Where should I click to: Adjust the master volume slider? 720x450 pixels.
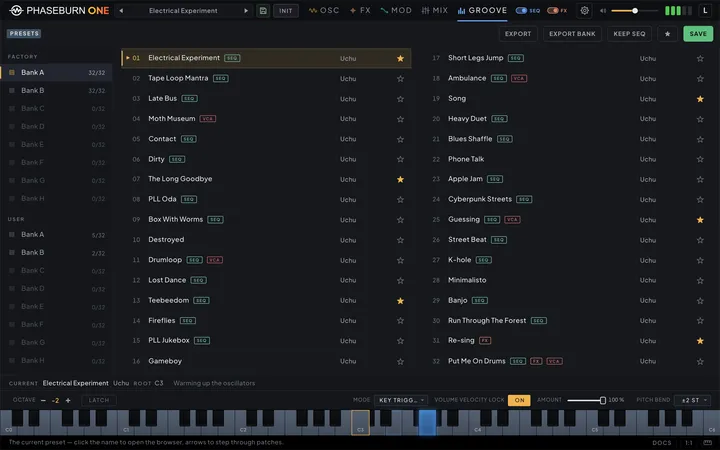(x=635, y=11)
